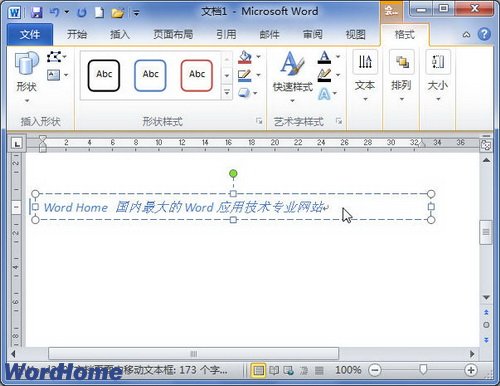Click the Text Fill letter A icon
This screenshot has height=386, width=500.
pyautogui.click(x=324, y=57)
